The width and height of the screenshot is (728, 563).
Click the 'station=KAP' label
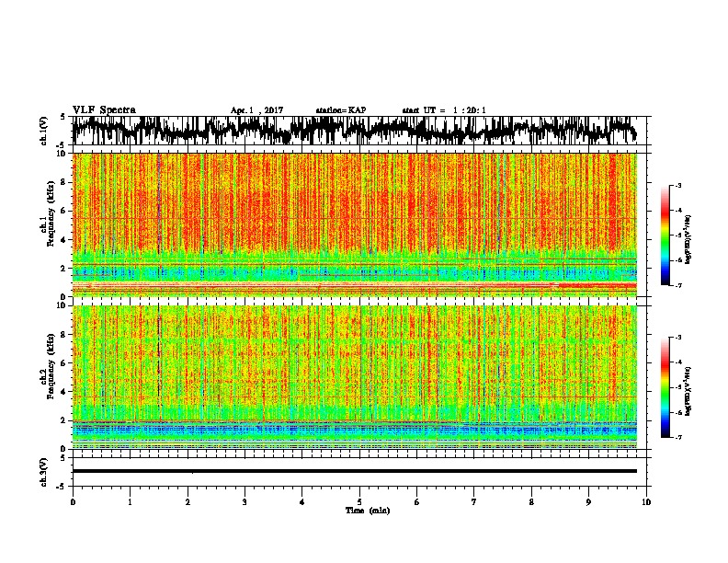[x=341, y=110]
